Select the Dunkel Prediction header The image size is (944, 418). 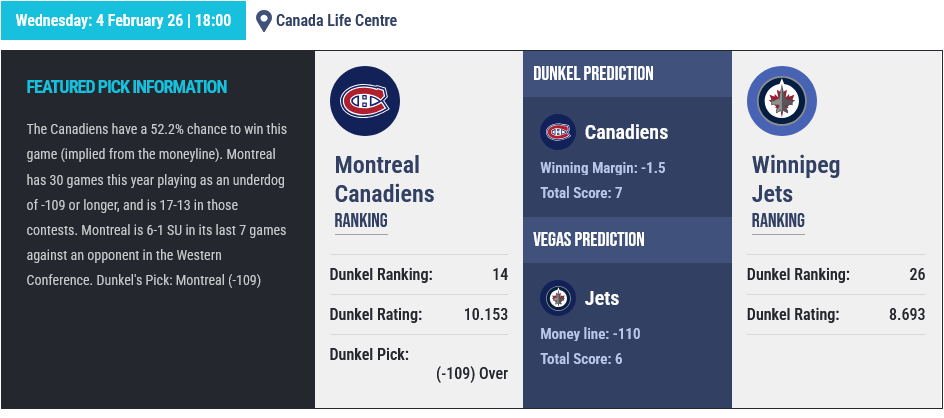pos(593,74)
